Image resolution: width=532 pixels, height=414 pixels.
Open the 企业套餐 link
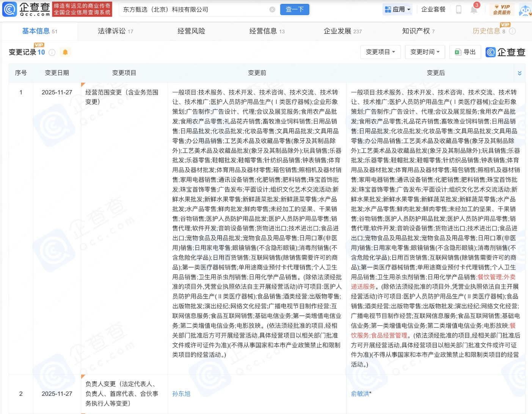tap(433, 9)
